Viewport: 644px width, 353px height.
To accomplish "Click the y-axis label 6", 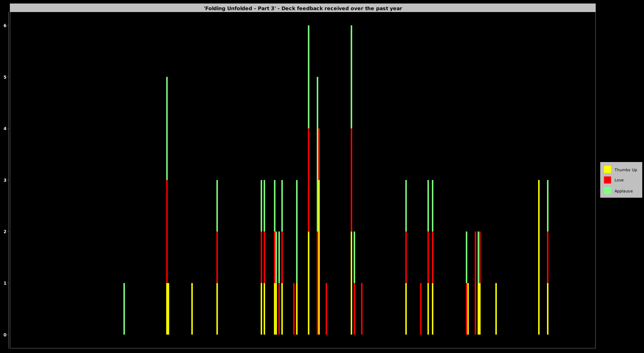I will (x=5, y=25).
